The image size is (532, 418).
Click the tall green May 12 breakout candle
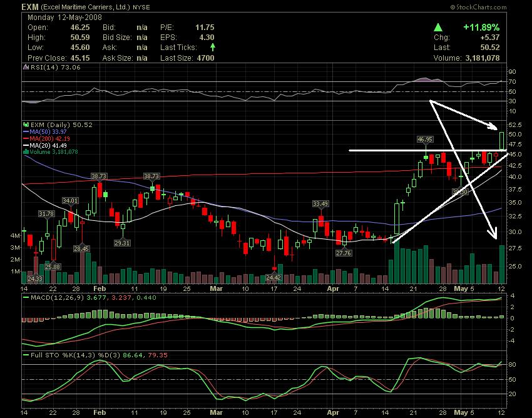(502, 140)
